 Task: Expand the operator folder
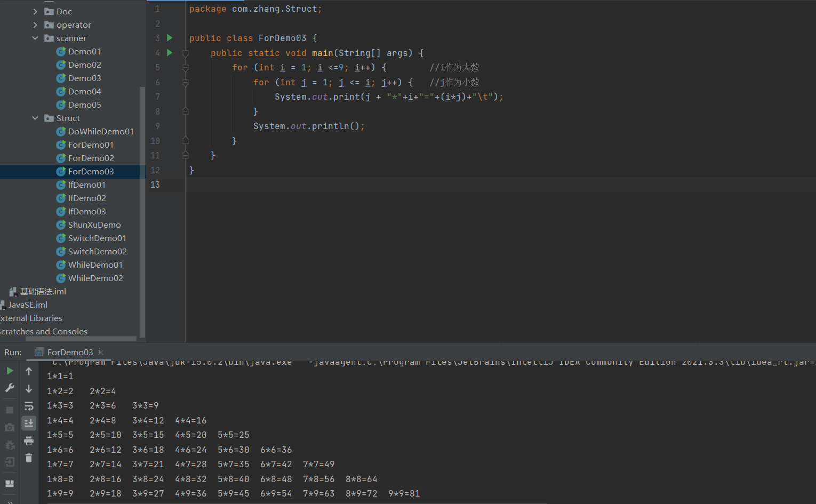35,25
